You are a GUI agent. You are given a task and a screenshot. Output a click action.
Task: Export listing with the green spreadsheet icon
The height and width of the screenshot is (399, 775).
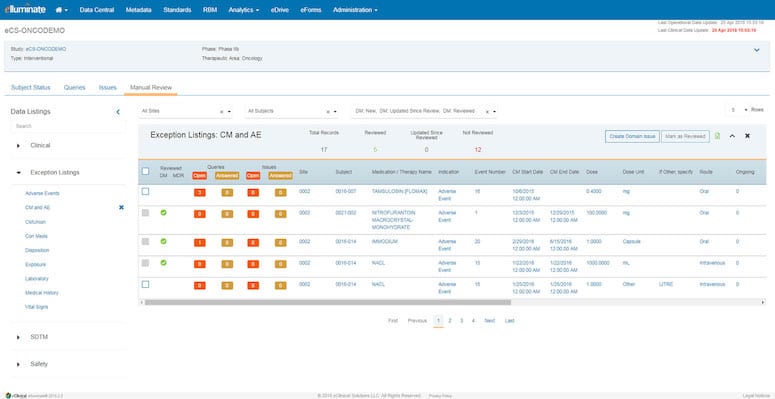718,136
